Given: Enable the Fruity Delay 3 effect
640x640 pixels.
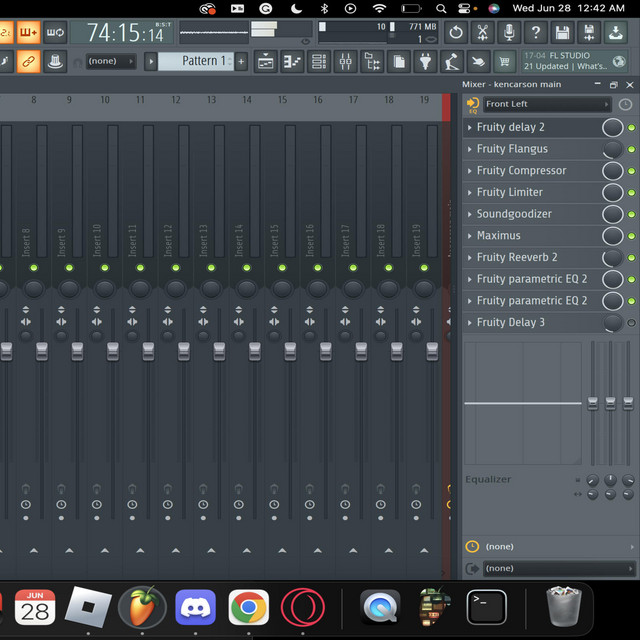Looking at the screenshot, I should tap(631, 323).
